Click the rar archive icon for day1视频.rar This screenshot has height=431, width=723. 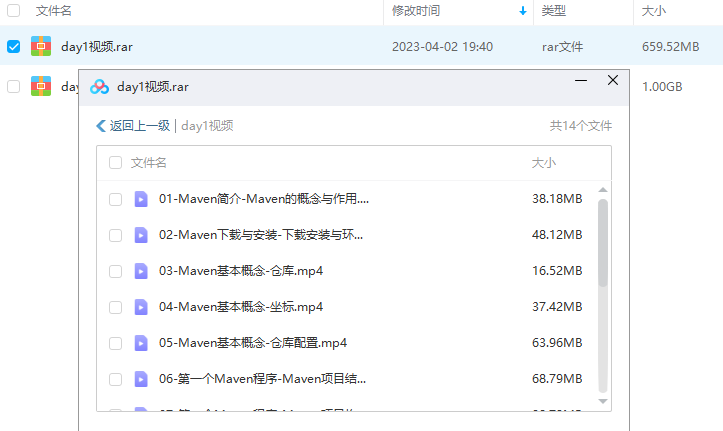tap(41, 46)
